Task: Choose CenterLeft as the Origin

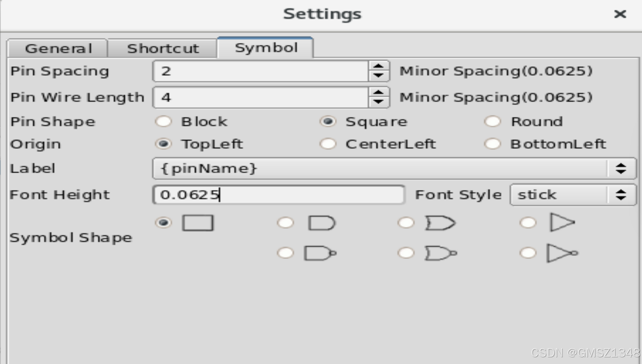Action: [328, 144]
